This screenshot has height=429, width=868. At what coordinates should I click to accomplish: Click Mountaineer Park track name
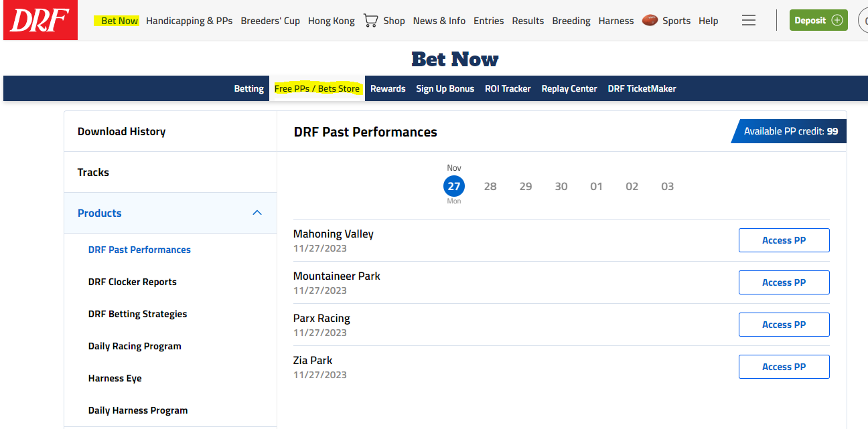pos(337,276)
